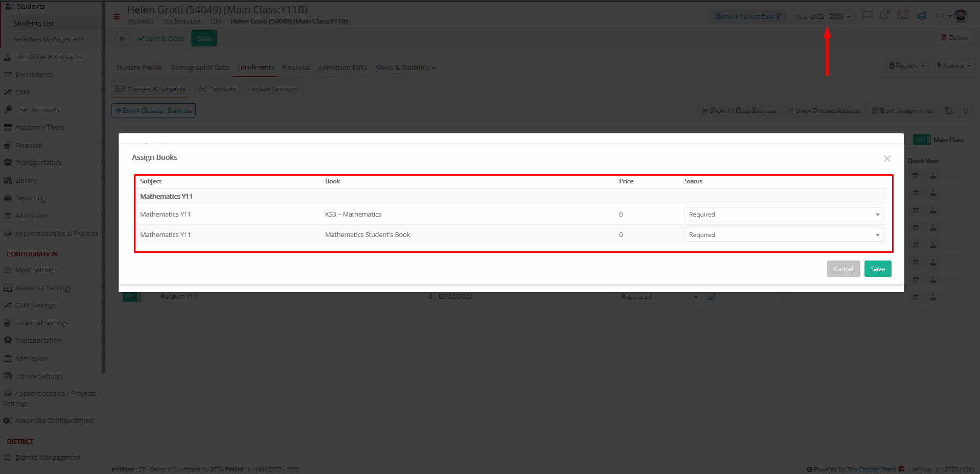Open Status dropdown for Mathematics Student's Book

(783, 235)
